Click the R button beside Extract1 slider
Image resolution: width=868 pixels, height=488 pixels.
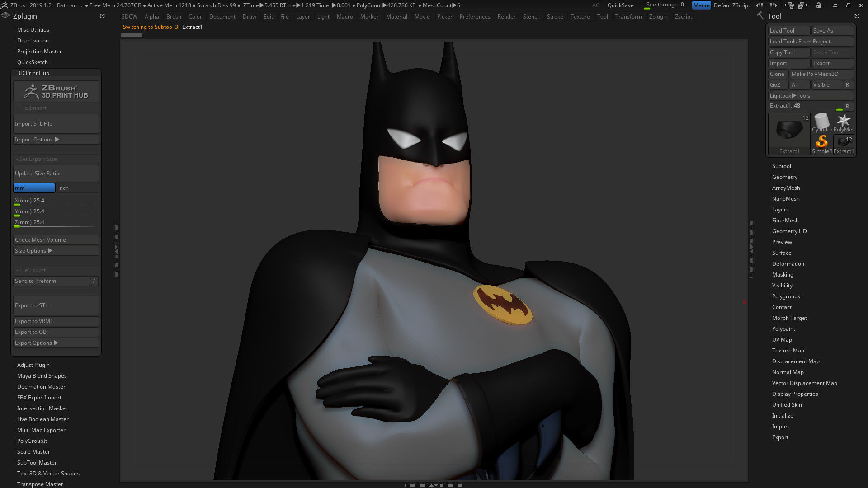[848, 107]
